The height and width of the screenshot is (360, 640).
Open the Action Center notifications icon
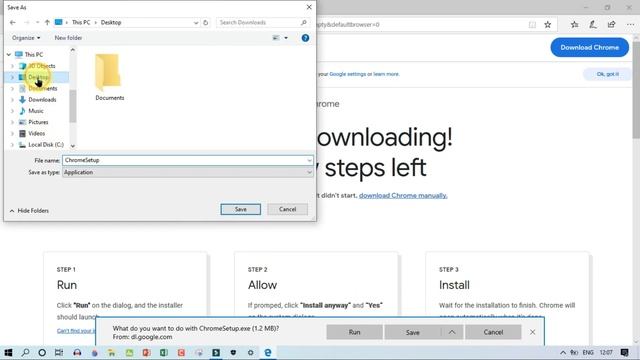click(x=624, y=353)
